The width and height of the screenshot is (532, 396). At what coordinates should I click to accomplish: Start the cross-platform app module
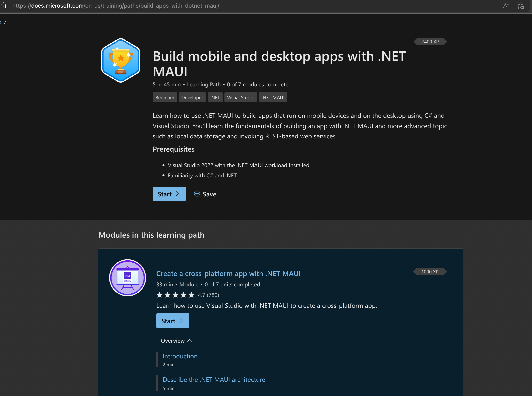[x=173, y=321]
